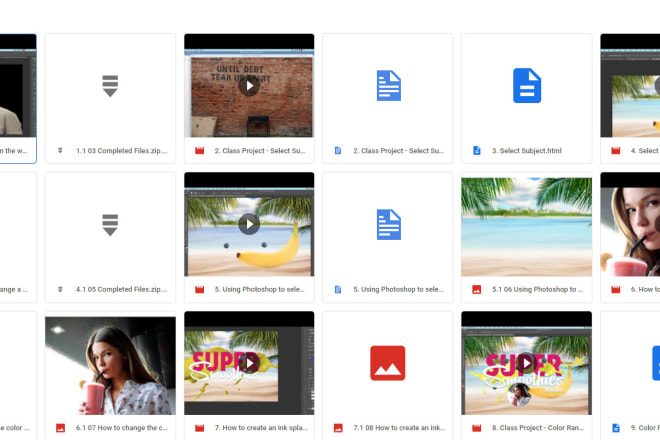The image size is (660, 440).
Task: Open the '4. Select' beach video thumbnail
Action: (x=630, y=85)
